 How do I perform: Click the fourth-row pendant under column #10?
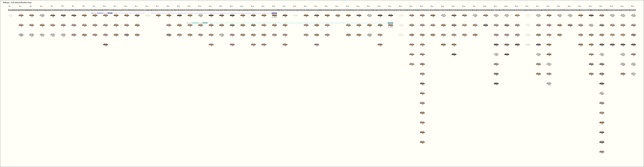point(105,45)
